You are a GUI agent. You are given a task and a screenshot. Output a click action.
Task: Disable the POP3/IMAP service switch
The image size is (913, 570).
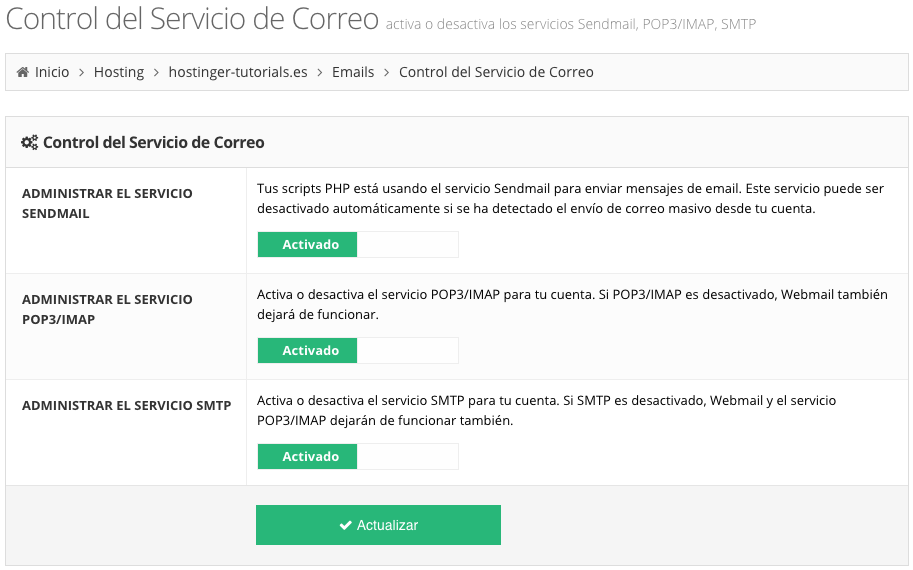coord(357,351)
